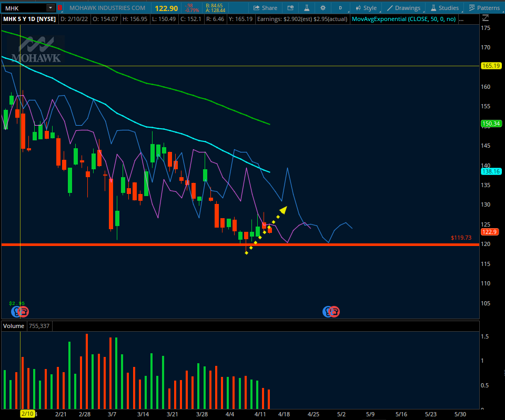505x420 pixels.
Task: Click the red symbol link icon
Action: [60, 8]
